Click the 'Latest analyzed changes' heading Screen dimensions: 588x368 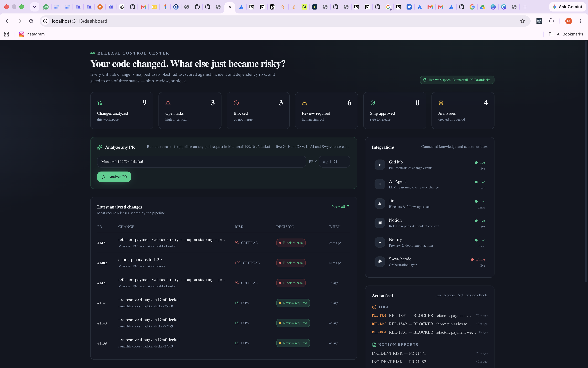[x=120, y=207]
